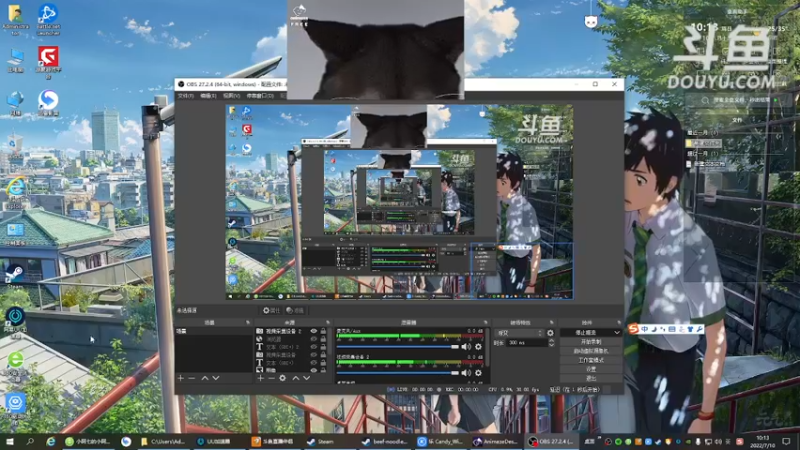Screen dimensions: 800x450
Task: Switch to the OBS 27.2.4 taskbar button
Action: [551, 441]
